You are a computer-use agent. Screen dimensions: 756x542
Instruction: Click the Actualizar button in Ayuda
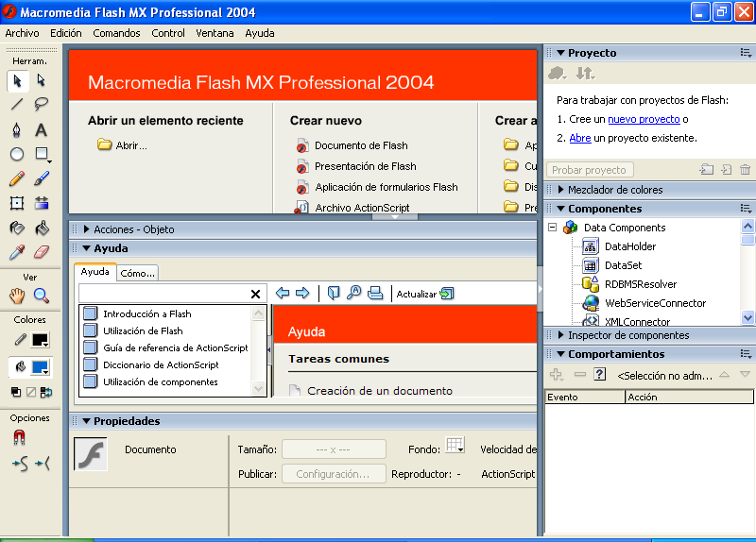[x=425, y=294]
